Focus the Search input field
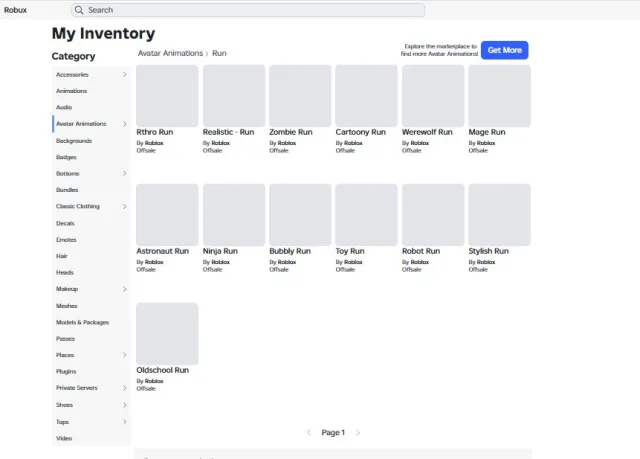Viewport: 640px width, 459px height. 248,10
